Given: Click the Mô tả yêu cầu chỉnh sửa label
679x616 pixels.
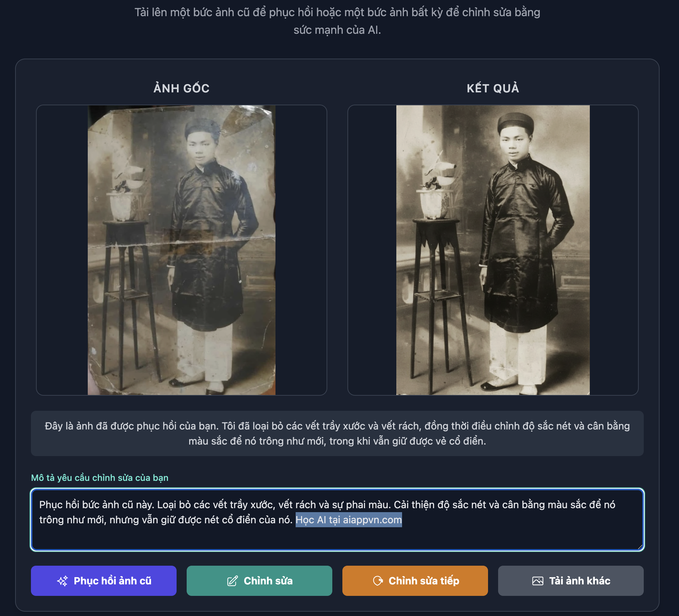Looking at the screenshot, I should coord(100,478).
